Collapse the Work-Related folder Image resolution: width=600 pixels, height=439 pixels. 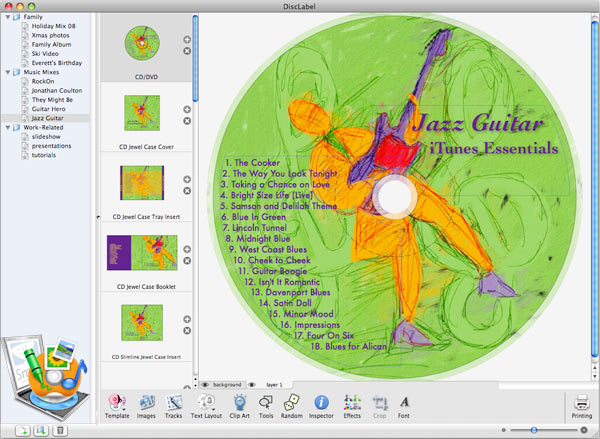coord(6,127)
